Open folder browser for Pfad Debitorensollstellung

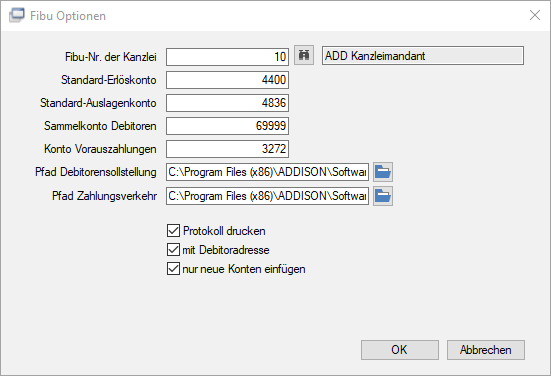click(x=383, y=172)
